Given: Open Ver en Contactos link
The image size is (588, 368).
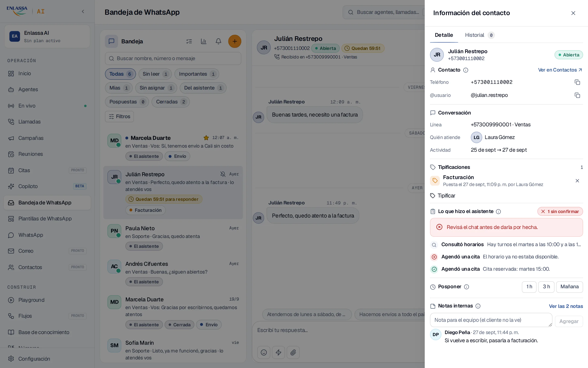Looking at the screenshot, I should [x=560, y=70].
